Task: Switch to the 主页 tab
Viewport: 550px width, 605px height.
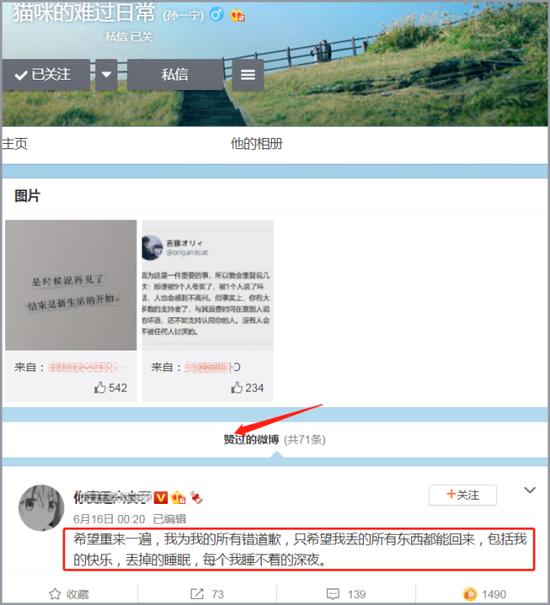Action: coord(15,144)
